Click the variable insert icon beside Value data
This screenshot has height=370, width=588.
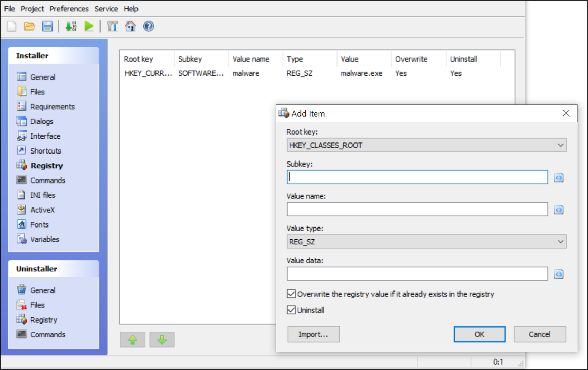(x=559, y=274)
